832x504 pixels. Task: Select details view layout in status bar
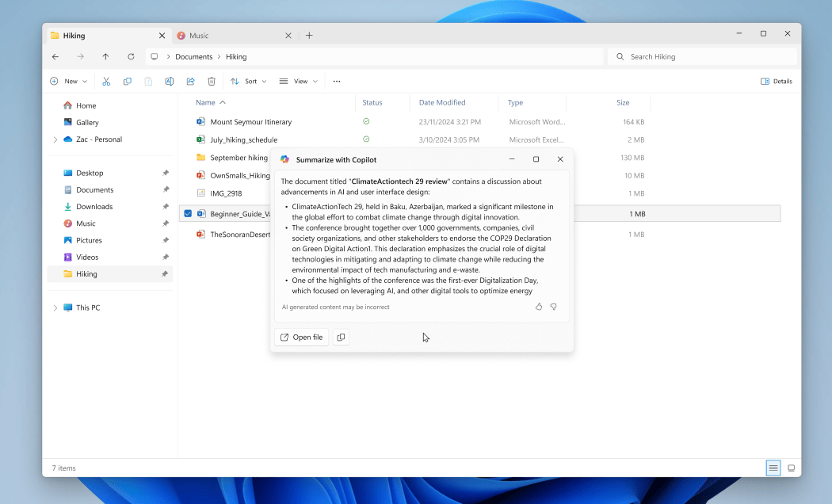point(773,468)
